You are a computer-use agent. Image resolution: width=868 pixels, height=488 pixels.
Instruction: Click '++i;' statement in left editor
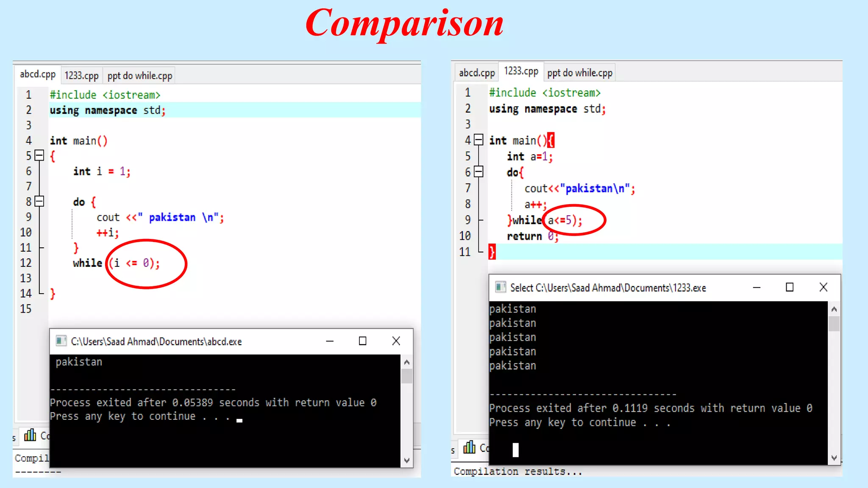pyautogui.click(x=108, y=233)
